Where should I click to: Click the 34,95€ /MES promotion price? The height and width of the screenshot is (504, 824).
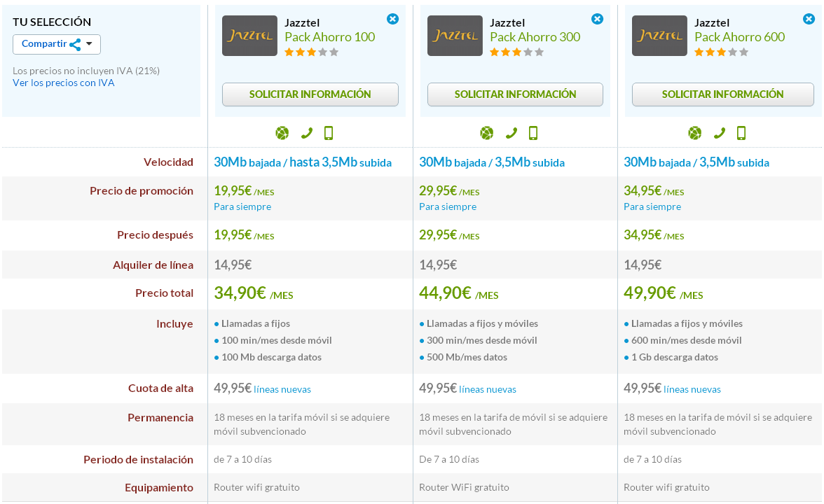click(654, 191)
